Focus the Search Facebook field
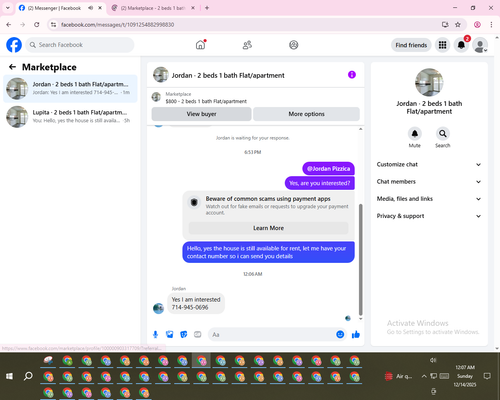Viewport: 500px width, 400px height. pyautogui.click(x=80, y=45)
